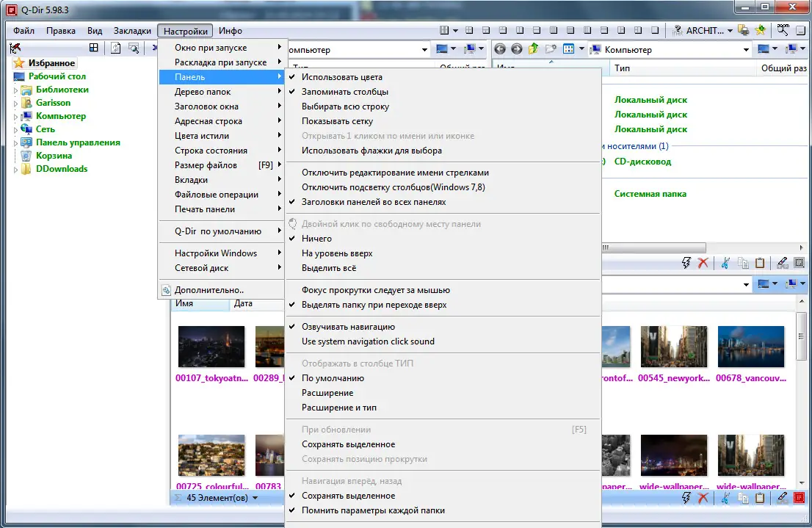Open the zoom magnifier tool
812x528 pixels.
click(x=783, y=30)
